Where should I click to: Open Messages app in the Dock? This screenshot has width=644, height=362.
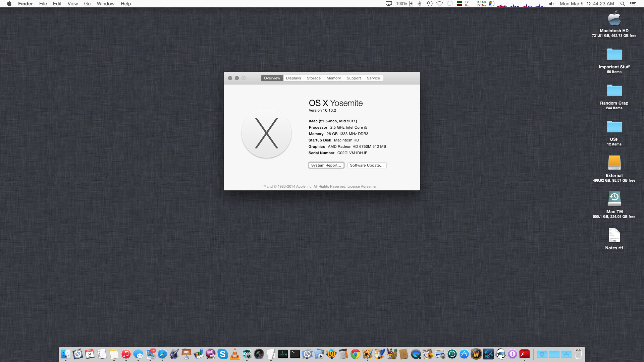138,354
